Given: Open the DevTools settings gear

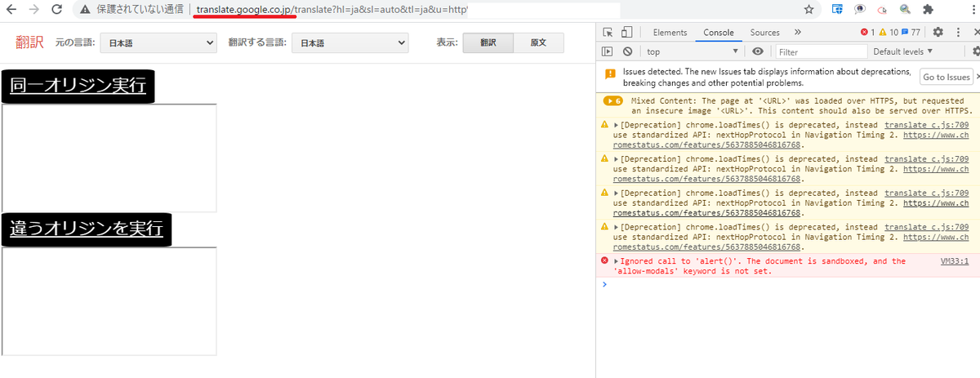Looking at the screenshot, I should click(x=938, y=33).
